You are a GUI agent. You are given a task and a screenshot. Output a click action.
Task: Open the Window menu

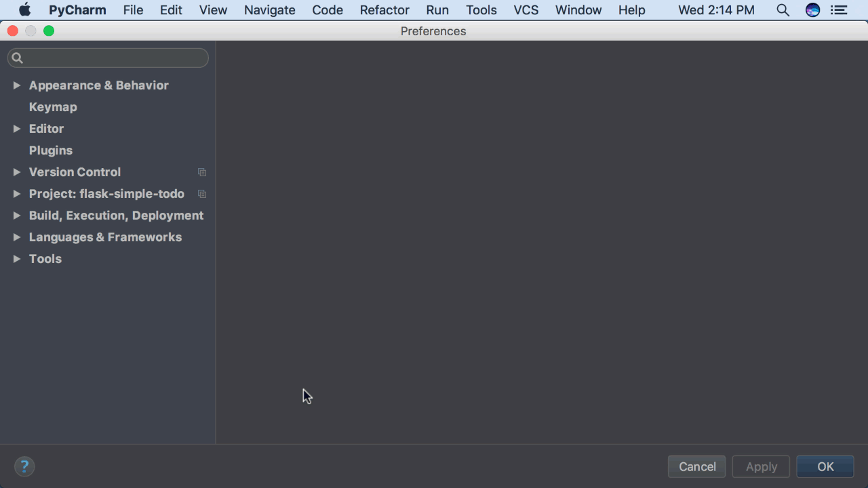tap(578, 10)
